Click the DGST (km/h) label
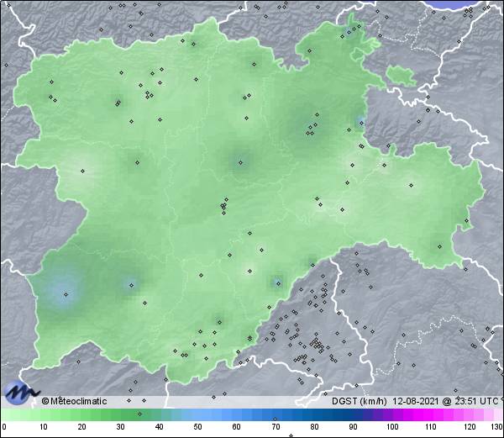 click(359, 401)
